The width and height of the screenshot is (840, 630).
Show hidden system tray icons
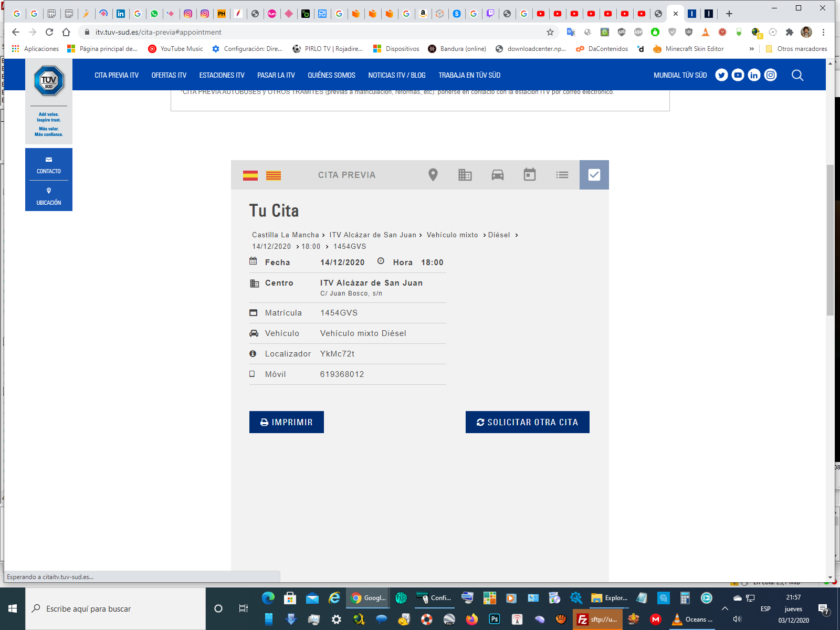coord(725,608)
